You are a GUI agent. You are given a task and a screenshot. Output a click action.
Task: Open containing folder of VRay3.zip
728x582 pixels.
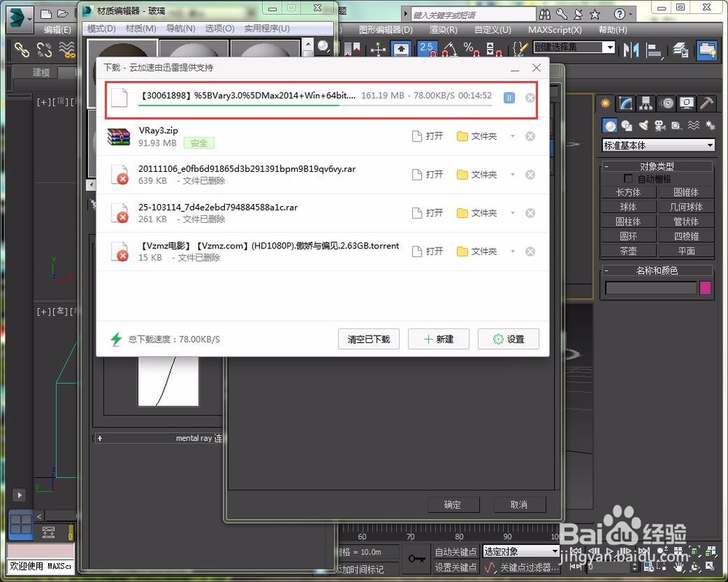pos(477,136)
